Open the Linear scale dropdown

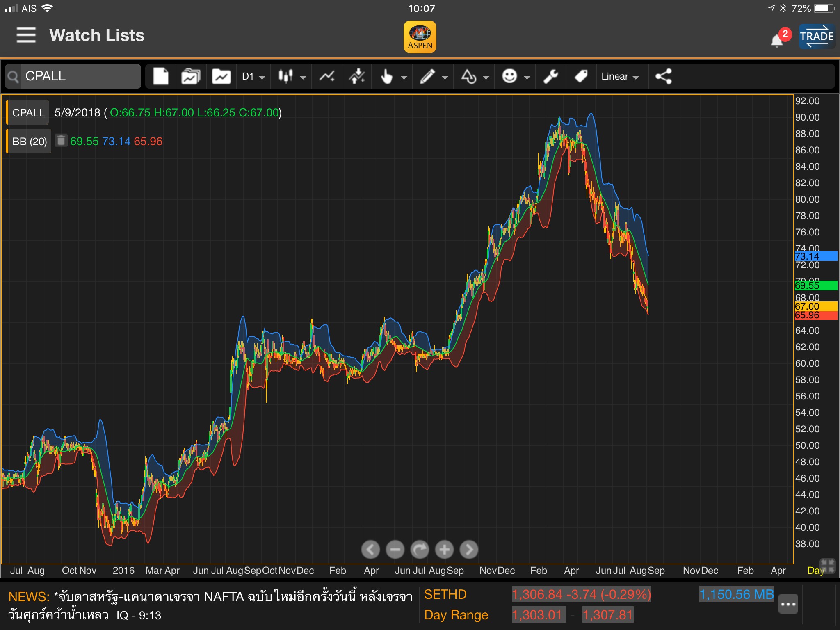[620, 76]
